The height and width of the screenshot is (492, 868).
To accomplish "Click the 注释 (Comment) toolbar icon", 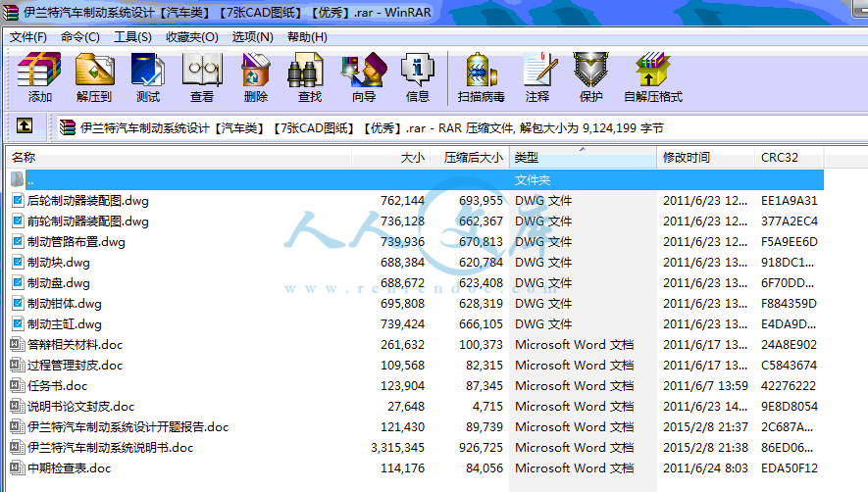I will click(x=539, y=70).
